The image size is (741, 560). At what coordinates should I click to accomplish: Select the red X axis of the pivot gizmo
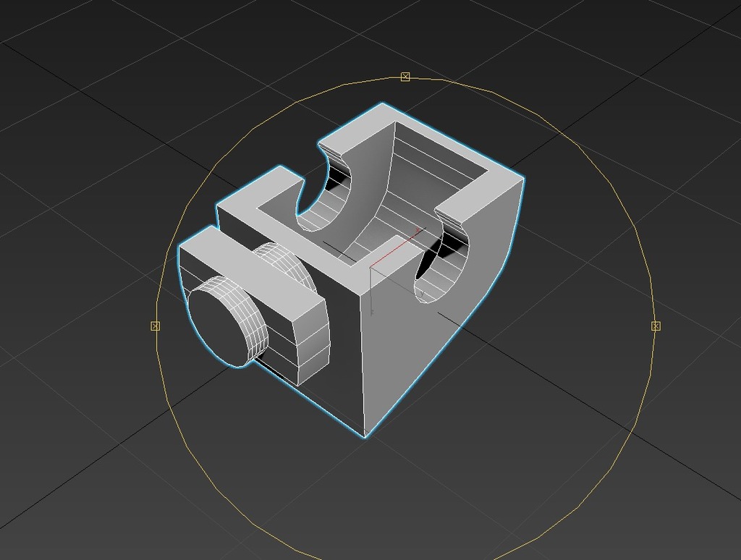tap(395, 248)
